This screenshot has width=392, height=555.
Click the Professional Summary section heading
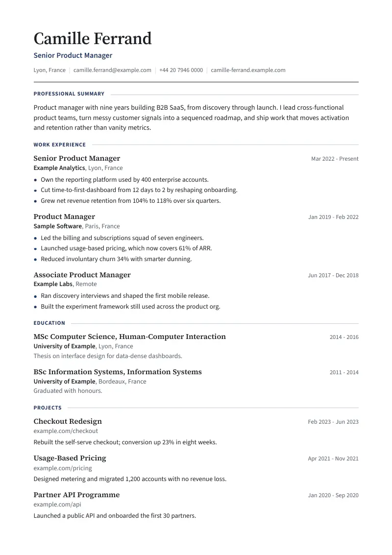pos(69,94)
